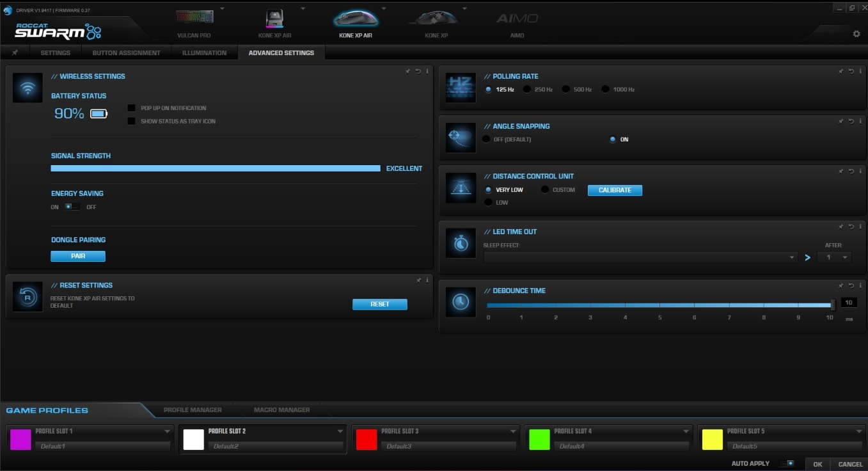Open the Swarm settings gear
The width and height of the screenshot is (868, 471).
pos(856,34)
